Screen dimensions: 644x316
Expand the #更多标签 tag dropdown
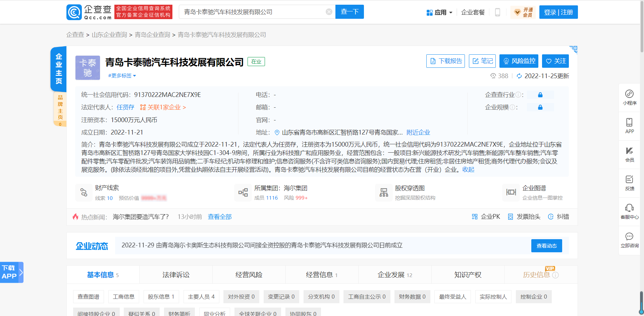pos(122,76)
